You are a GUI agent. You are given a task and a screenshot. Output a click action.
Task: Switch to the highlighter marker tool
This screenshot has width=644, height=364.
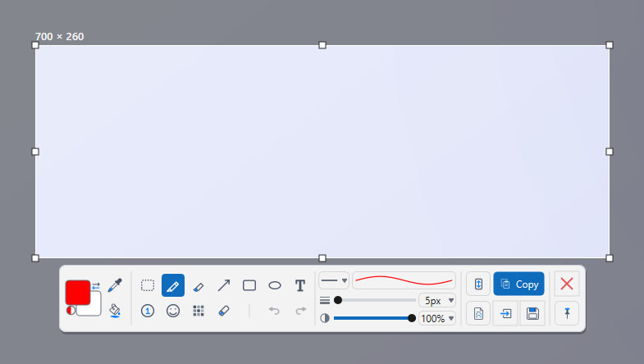tap(199, 286)
